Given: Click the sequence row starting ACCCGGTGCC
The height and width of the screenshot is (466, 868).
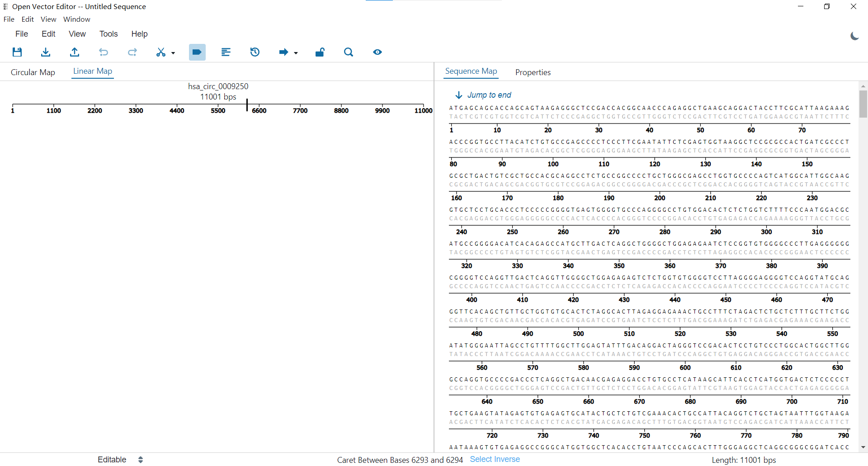Looking at the screenshot, I should [649, 142].
